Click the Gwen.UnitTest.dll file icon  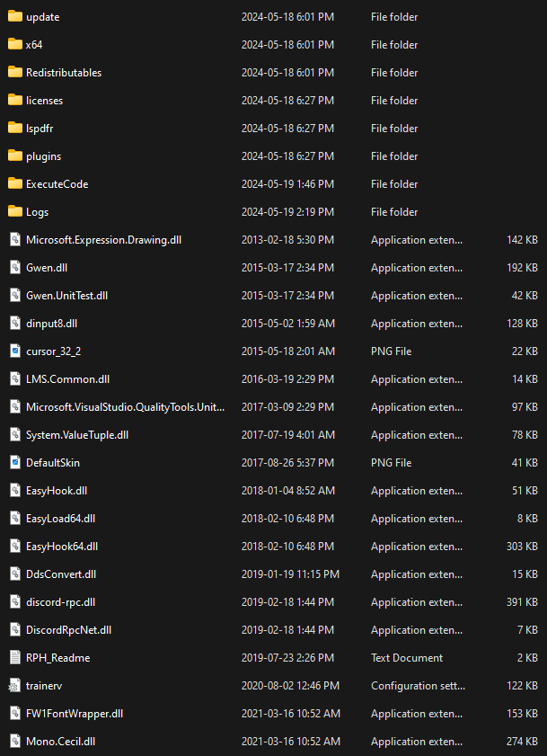[15, 296]
